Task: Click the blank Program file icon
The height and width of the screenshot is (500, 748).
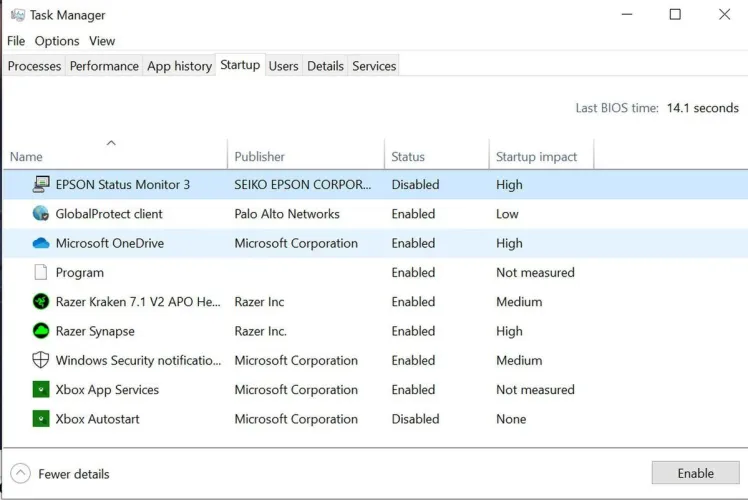Action: 41,272
